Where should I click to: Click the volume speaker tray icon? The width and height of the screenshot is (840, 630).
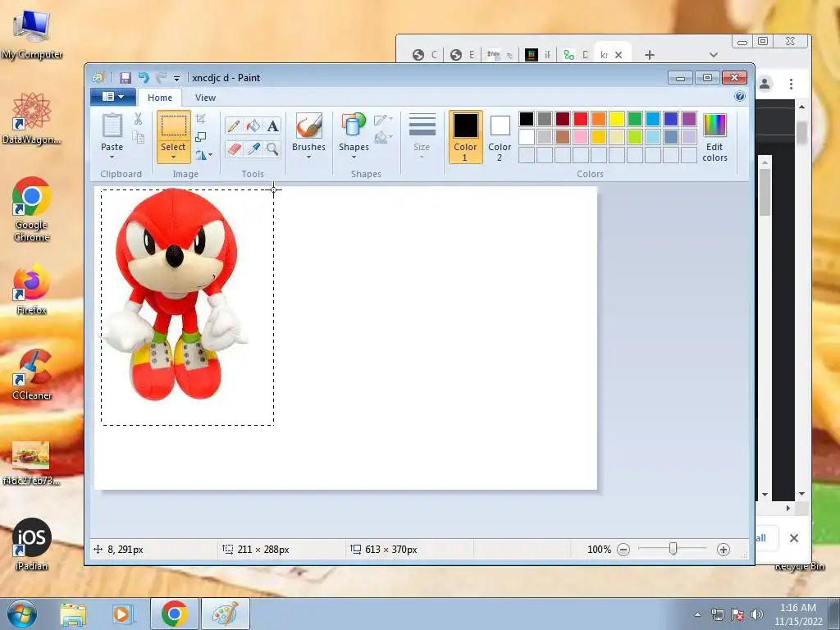coord(757,614)
